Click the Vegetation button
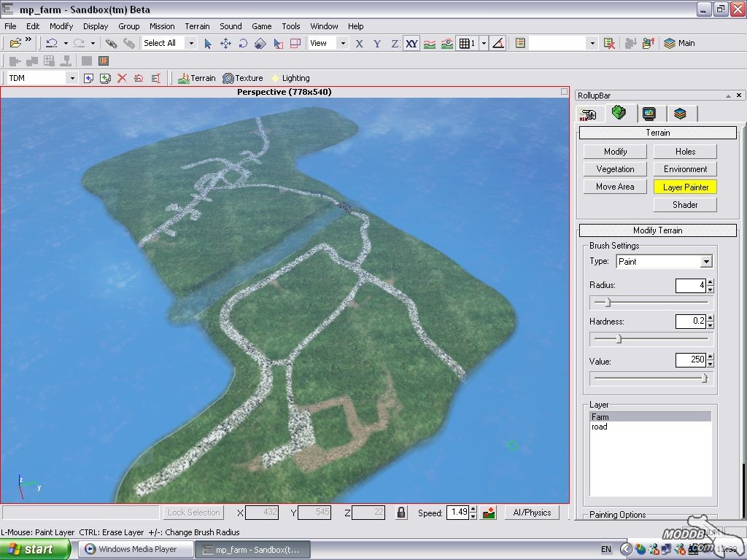Screen dimensions: 747x560 615,169
